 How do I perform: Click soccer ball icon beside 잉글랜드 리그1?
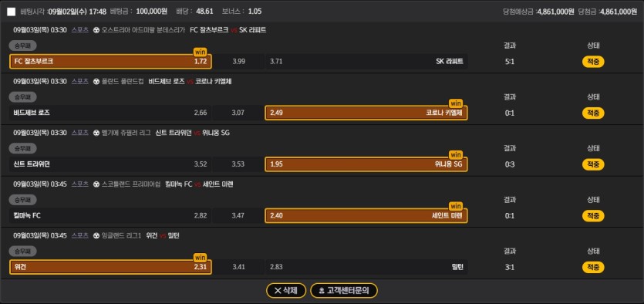click(96, 236)
